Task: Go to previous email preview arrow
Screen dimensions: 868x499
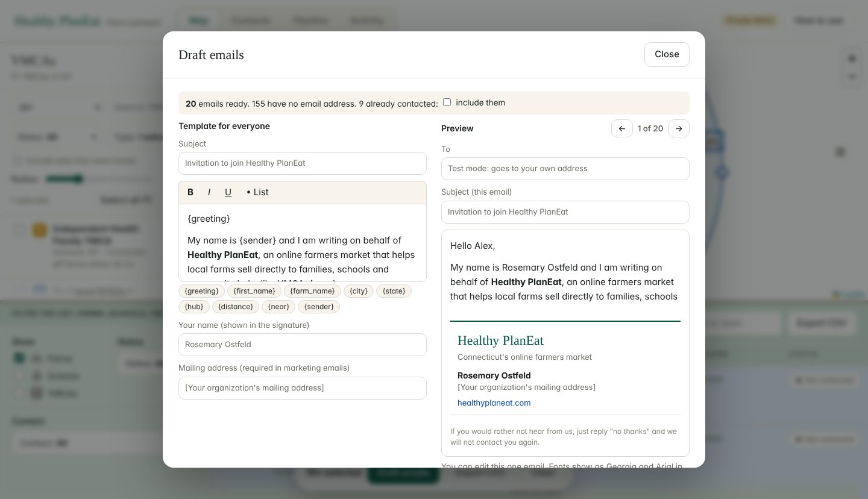Action: point(622,128)
